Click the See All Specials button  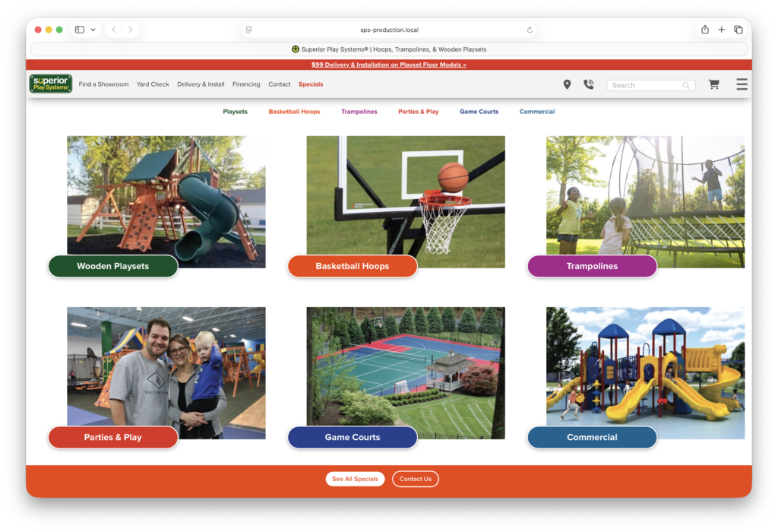355,479
